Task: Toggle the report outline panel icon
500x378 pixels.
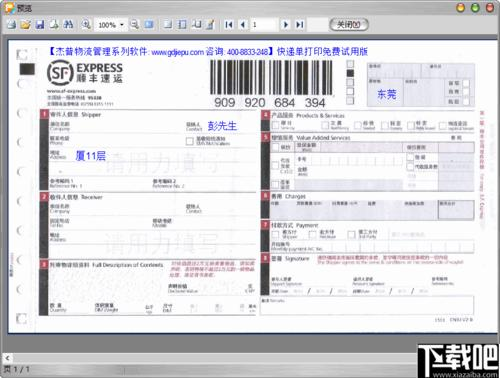Action: point(168,25)
